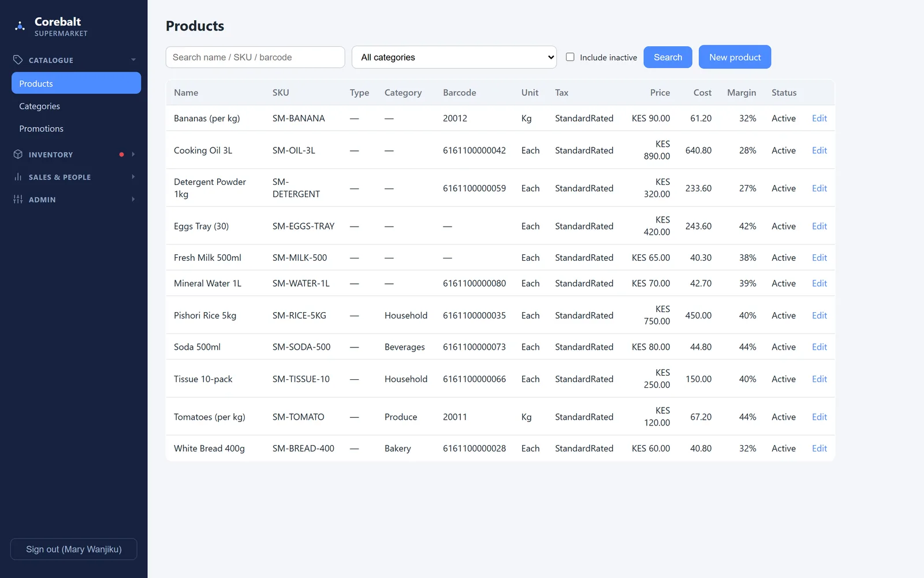Click the SM-SODA-500 SKU cell
The height and width of the screenshot is (578, 924).
(x=301, y=347)
